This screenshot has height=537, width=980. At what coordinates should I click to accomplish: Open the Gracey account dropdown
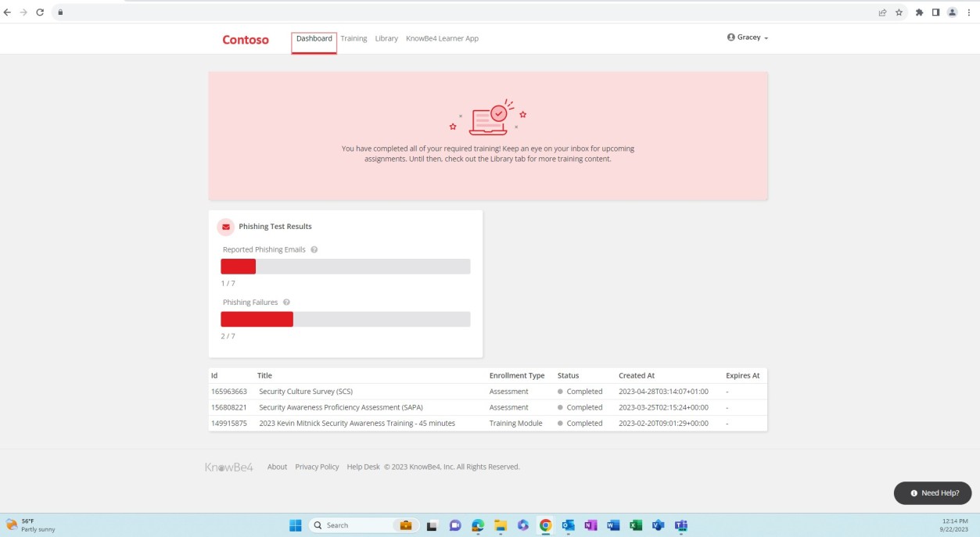click(x=747, y=37)
